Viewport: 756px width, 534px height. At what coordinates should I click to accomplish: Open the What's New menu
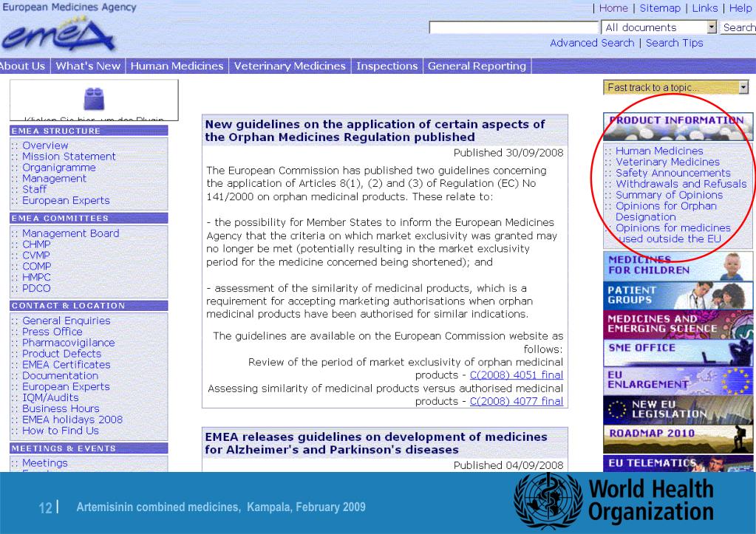pos(88,66)
